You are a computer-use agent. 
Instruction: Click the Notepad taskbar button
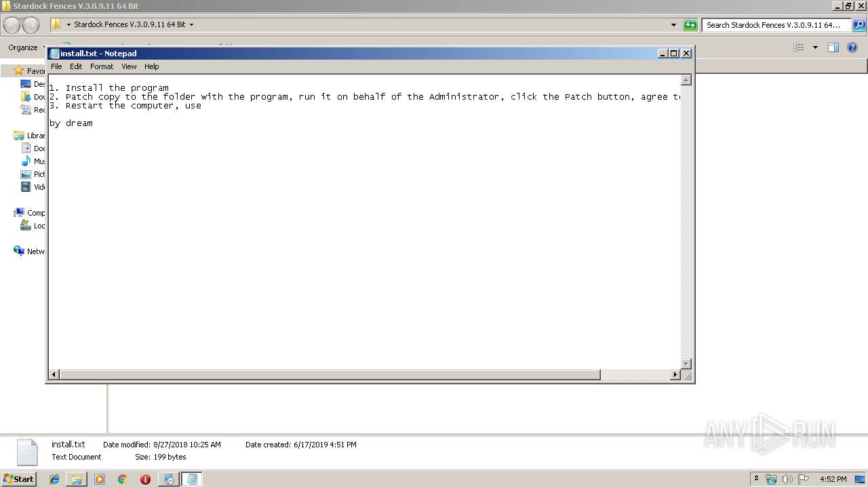coord(191,479)
